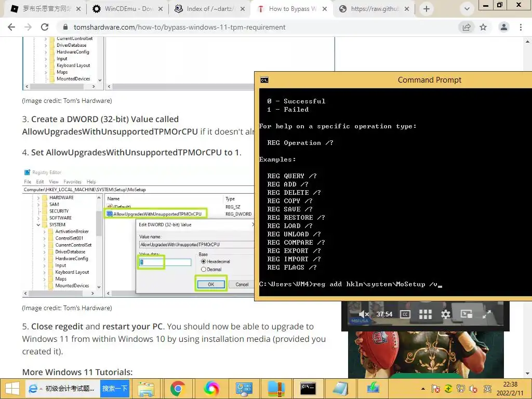Click the 'REG EXPORT /?' line
532x399 pixels.
click(x=294, y=251)
